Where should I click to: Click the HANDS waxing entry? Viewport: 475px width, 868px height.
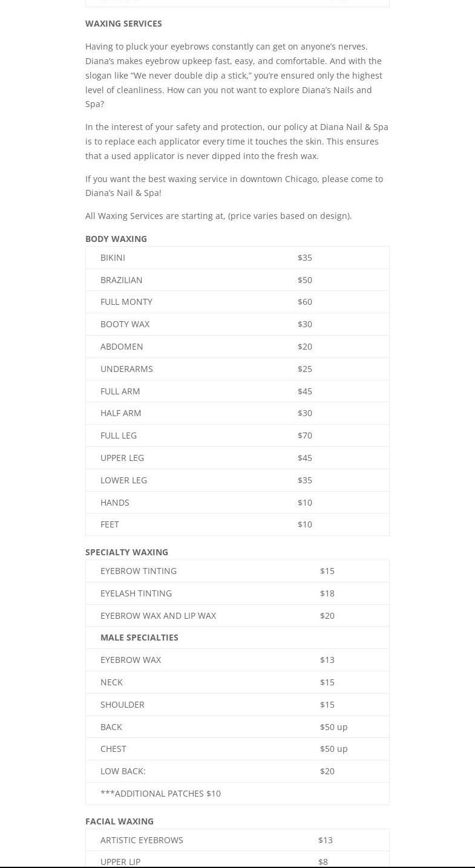click(115, 503)
